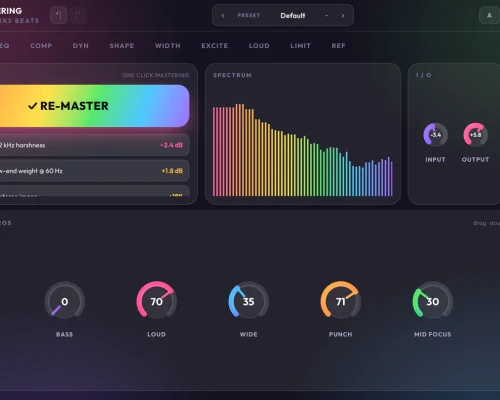Select the A comparison slot button
The height and width of the screenshot is (400, 500).
(489, 15)
